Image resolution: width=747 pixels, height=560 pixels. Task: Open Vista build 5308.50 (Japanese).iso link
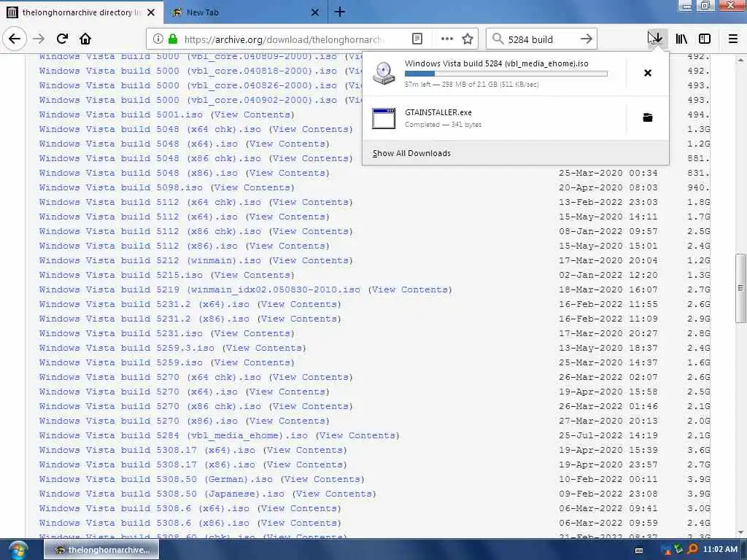162,494
